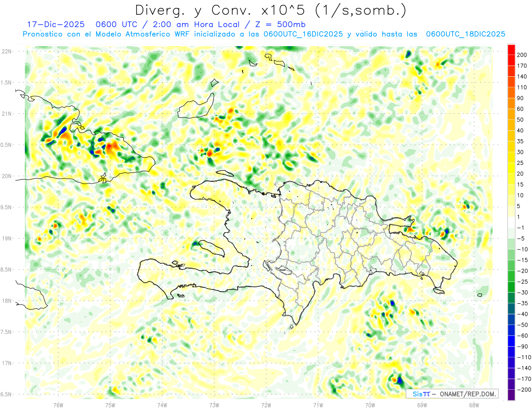Click the 74W longitude label
The height and width of the screenshot is (411, 532).
[162, 405]
